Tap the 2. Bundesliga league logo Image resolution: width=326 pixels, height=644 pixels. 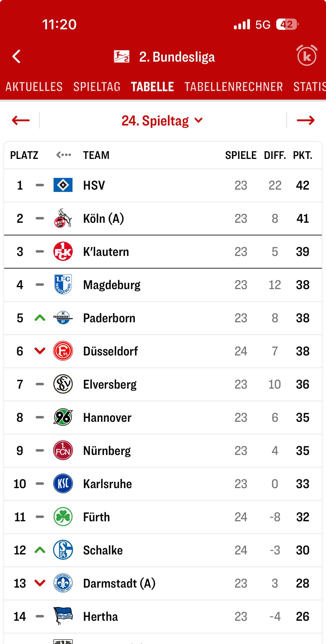click(121, 57)
